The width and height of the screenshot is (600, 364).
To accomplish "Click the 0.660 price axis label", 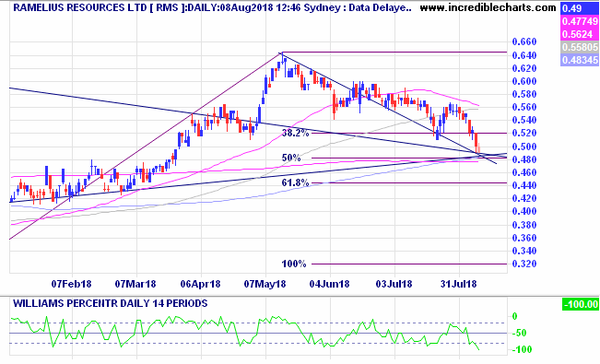I will (524, 41).
